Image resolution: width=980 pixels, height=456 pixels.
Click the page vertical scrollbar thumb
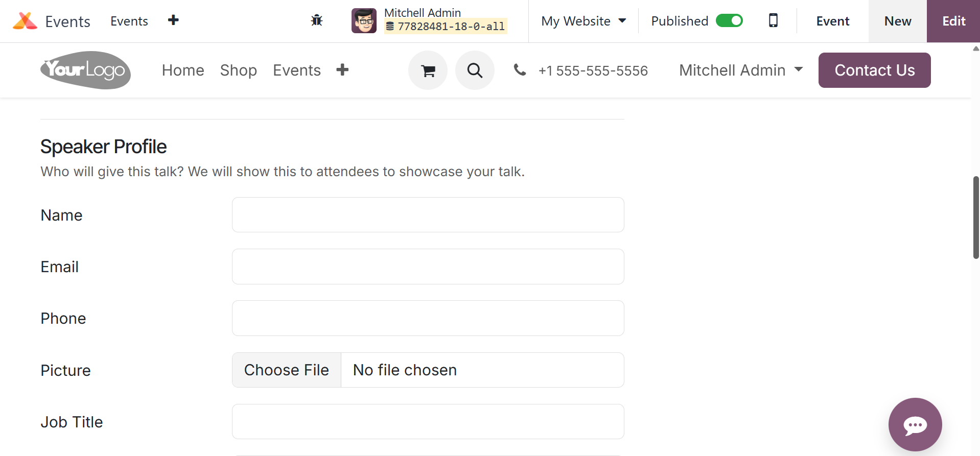(975, 217)
